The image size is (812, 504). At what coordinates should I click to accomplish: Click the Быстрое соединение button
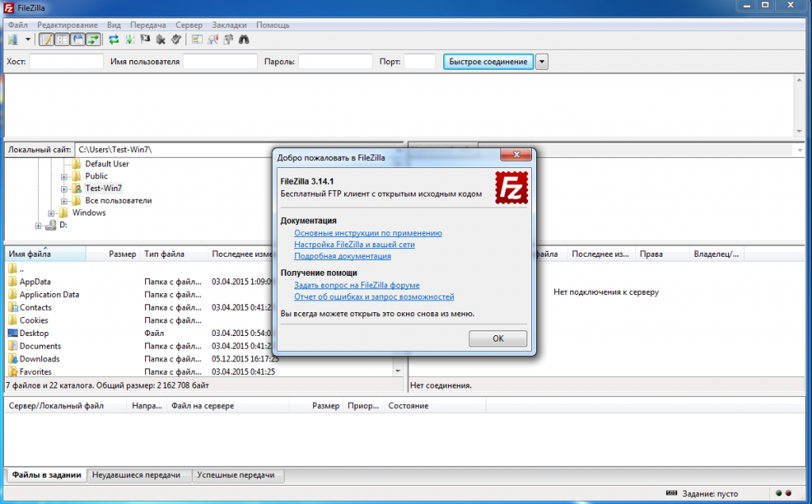point(488,62)
